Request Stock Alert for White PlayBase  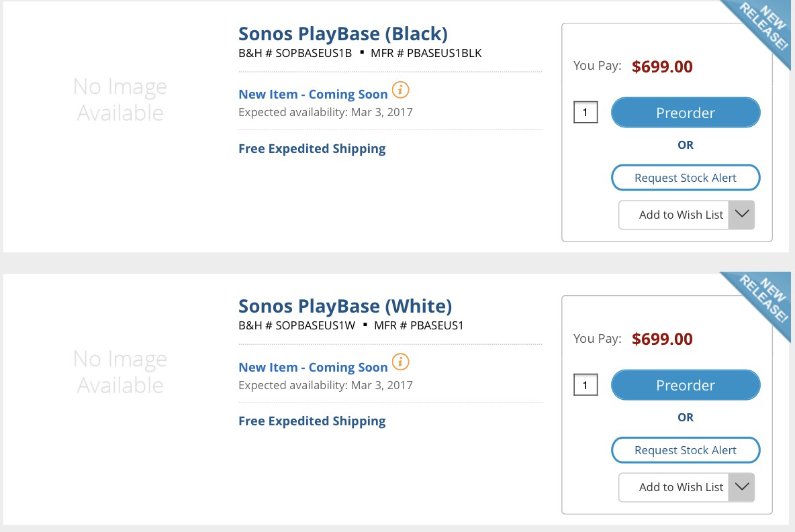click(x=686, y=450)
